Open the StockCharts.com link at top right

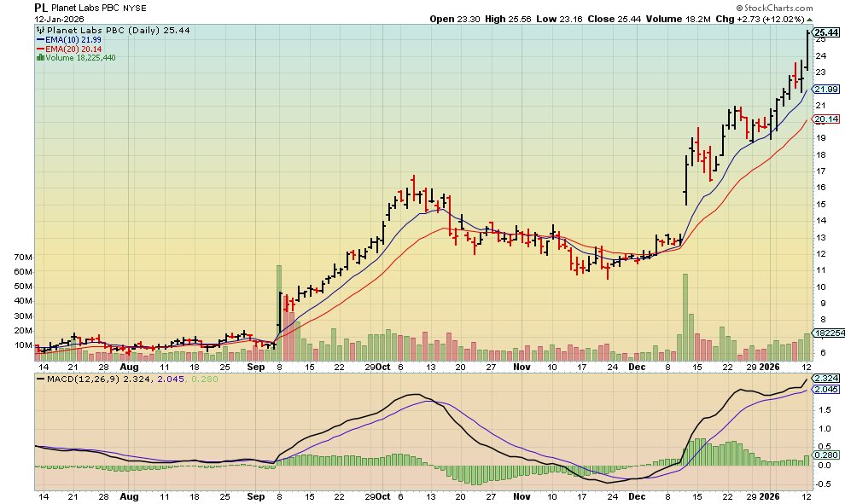coord(774,8)
